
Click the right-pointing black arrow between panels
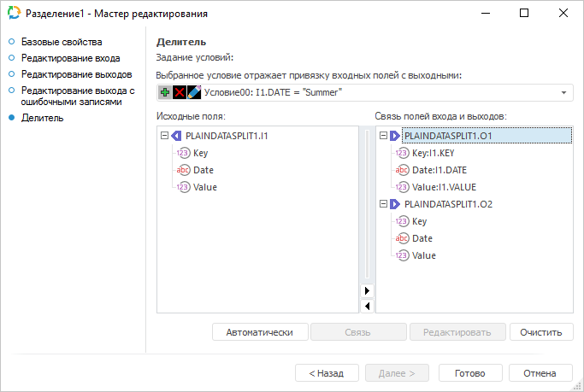(367, 290)
